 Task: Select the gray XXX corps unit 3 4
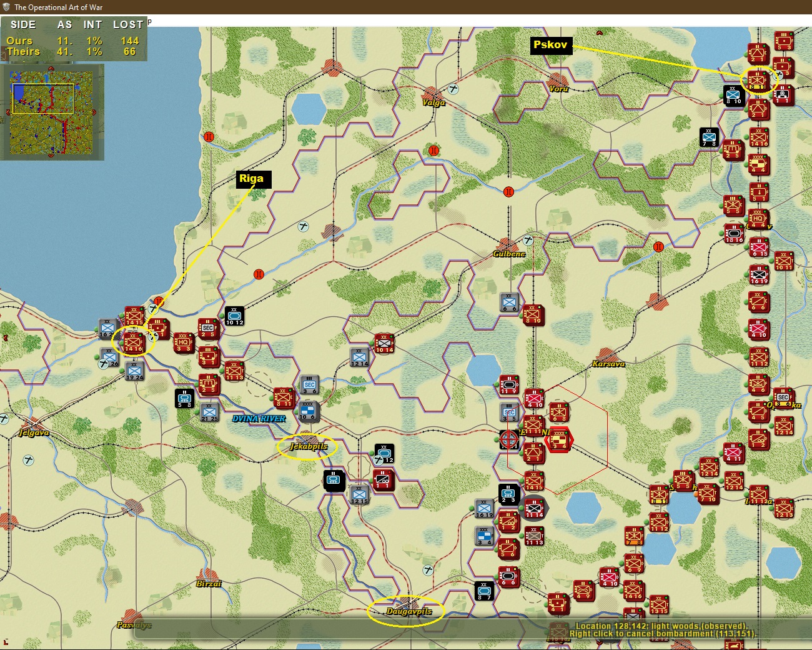484,536
